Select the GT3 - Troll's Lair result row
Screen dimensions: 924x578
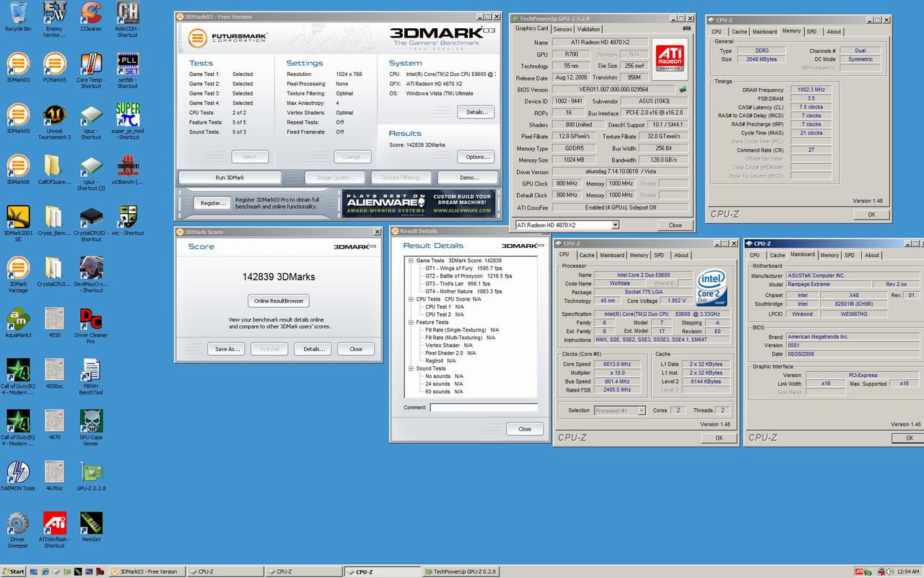coord(459,283)
